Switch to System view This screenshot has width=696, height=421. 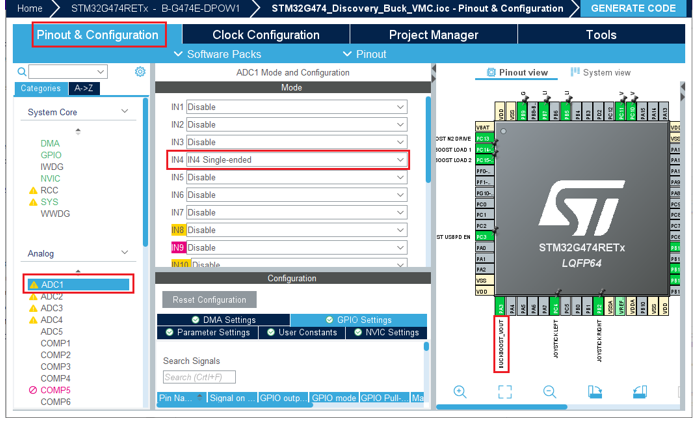click(601, 72)
